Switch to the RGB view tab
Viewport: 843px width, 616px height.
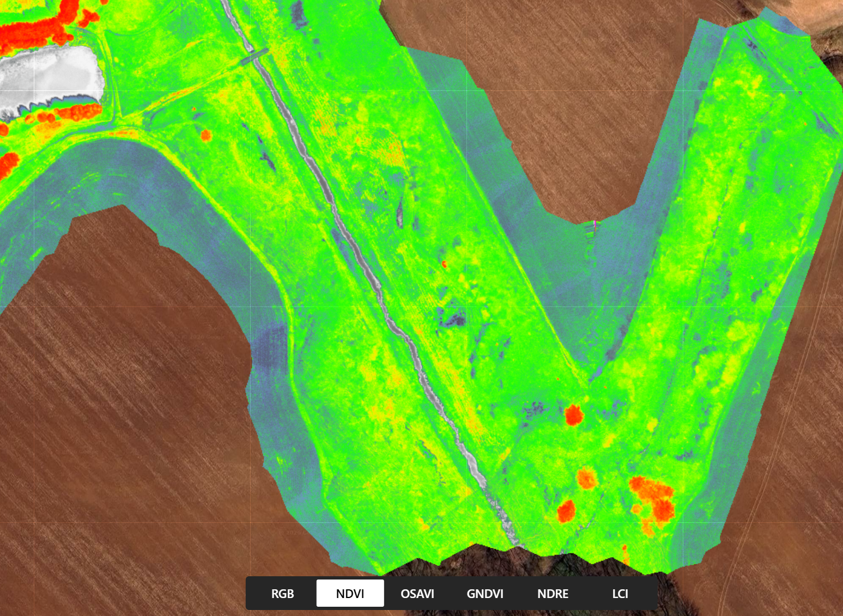(282, 593)
